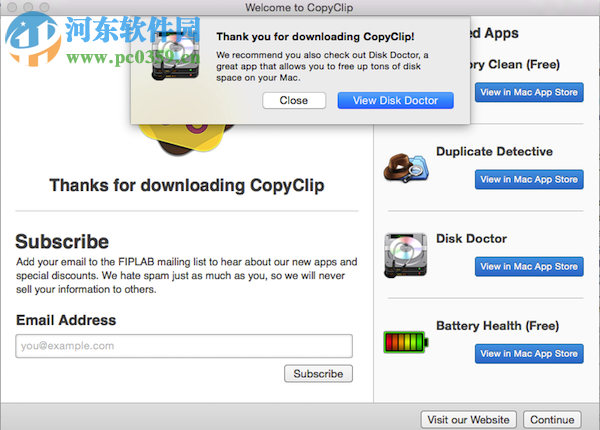The width and height of the screenshot is (600, 430).
Task: Click the 'Email Address' label
Action: (x=66, y=320)
